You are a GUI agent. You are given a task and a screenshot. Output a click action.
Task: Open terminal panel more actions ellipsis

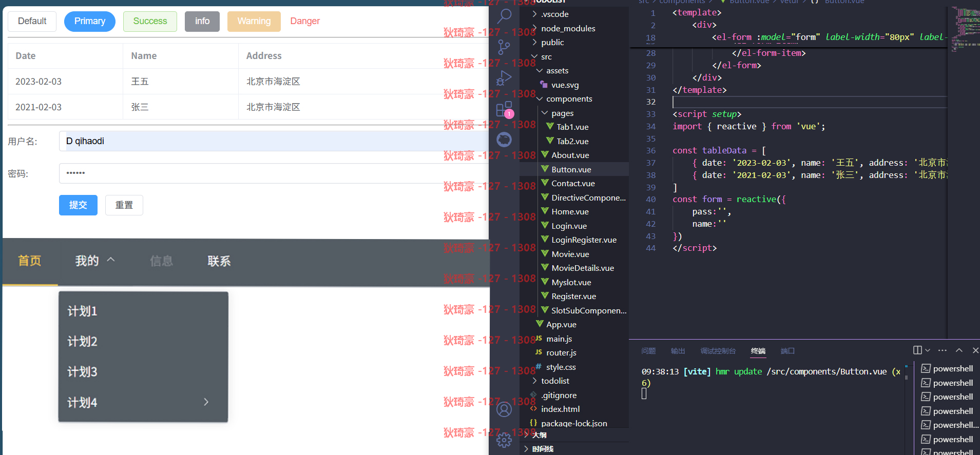(x=943, y=350)
